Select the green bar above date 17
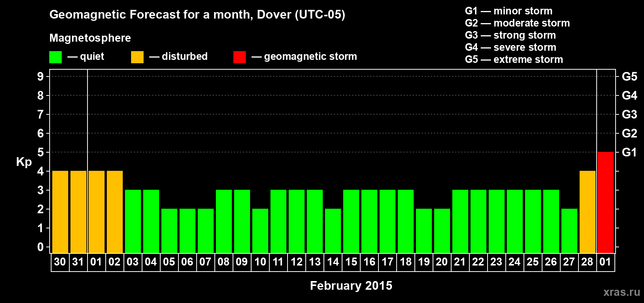Viewport: 644px width, 303px height. pos(388,221)
